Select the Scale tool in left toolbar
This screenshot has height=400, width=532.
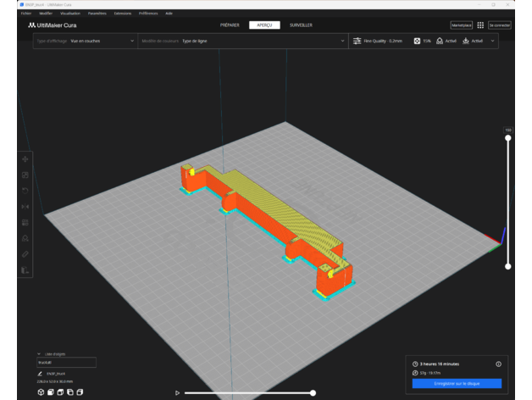(25, 175)
